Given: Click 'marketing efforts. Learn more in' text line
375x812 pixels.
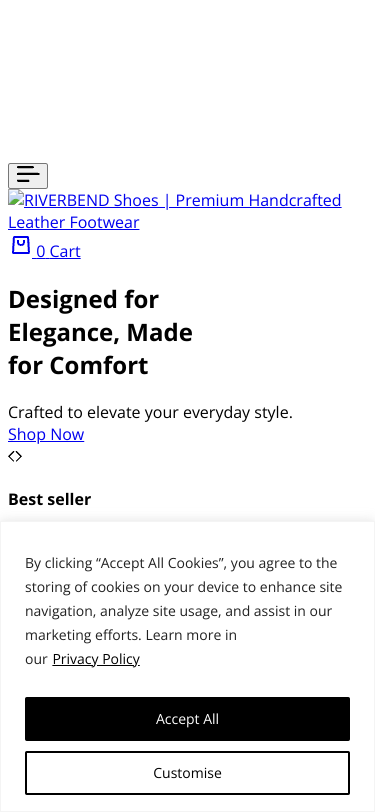Looking at the screenshot, I should 131,635.
